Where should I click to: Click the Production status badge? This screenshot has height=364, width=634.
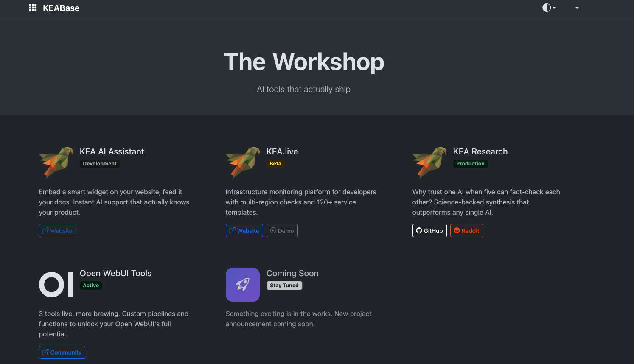[470, 164]
